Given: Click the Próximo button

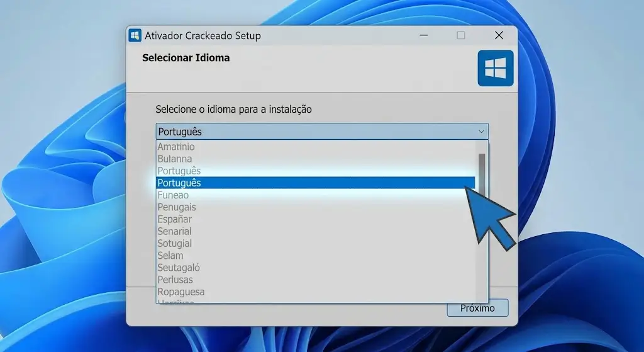Looking at the screenshot, I should 478,308.
